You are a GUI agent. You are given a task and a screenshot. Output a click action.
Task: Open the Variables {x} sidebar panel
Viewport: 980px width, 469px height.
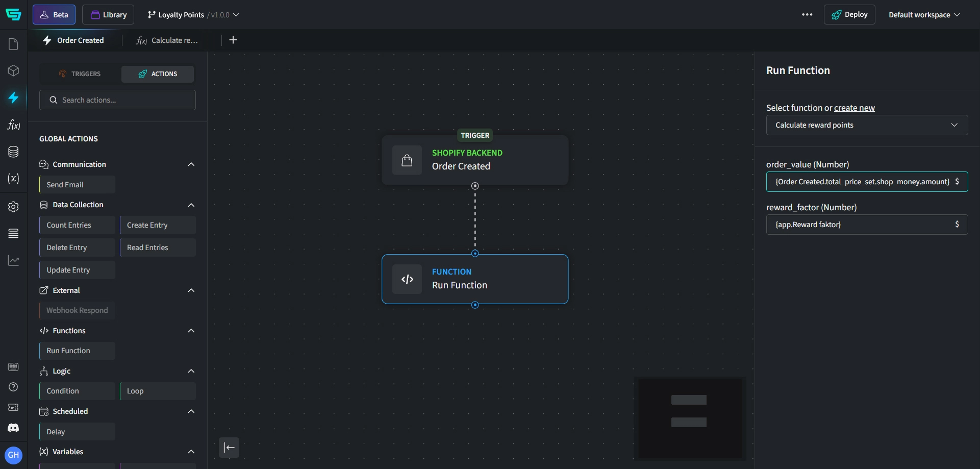click(14, 179)
